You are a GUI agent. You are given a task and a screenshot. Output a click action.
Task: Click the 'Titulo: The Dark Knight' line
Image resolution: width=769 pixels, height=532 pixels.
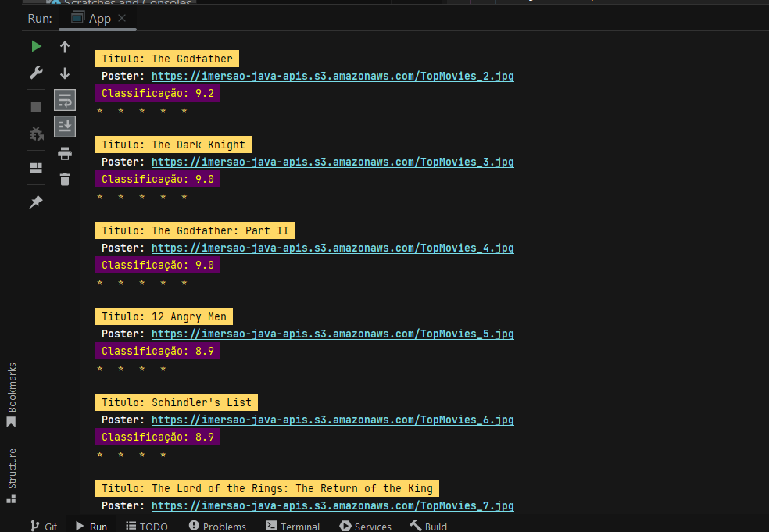173,145
